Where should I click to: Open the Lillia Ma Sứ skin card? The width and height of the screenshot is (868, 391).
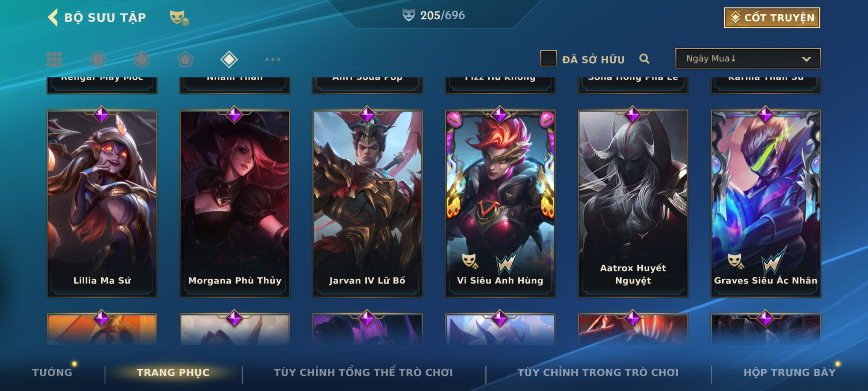pos(102,203)
